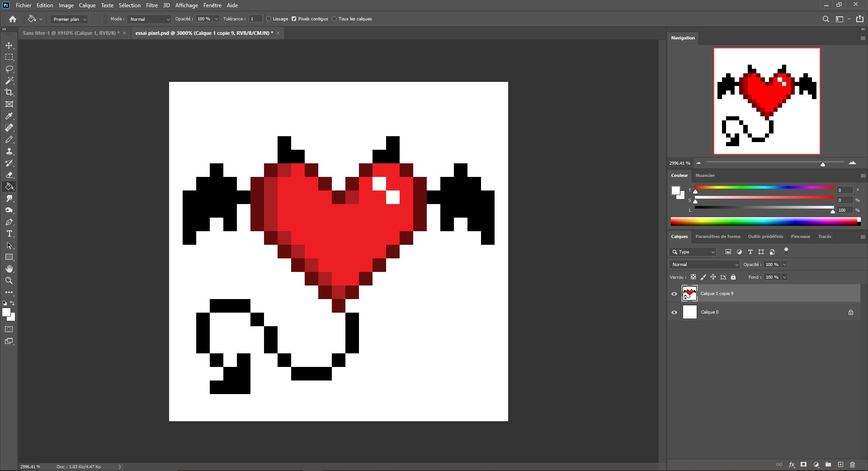The height and width of the screenshot is (471, 868).
Task: Select the Horizontal Type tool
Action: point(9,234)
